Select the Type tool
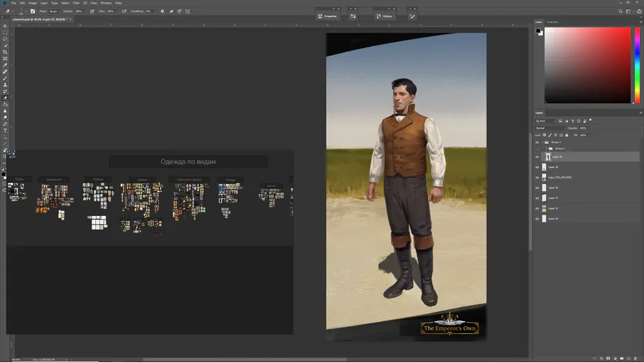This screenshot has width=644, height=362. 5,131
